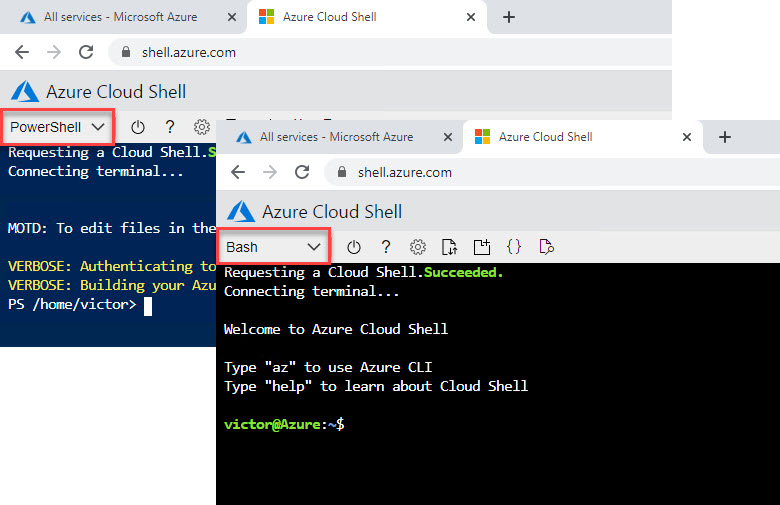Viewport: 780px width, 505px height.
Task: Restart Cloud Shell in the PowerShell window
Action: [138, 127]
